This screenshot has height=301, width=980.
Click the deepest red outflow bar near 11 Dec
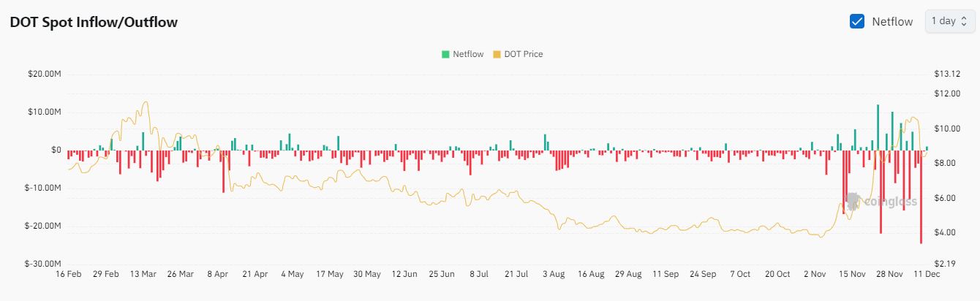(921, 197)
